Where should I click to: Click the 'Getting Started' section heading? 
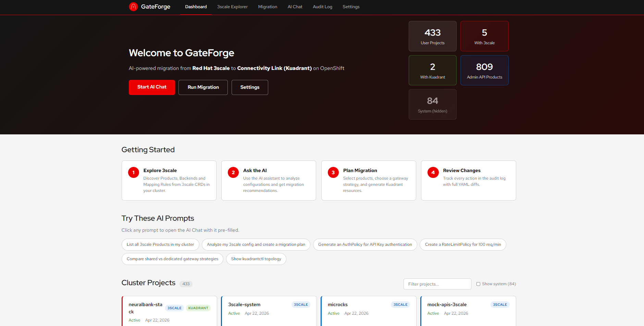pyautogui.click(x=148, y=150)
